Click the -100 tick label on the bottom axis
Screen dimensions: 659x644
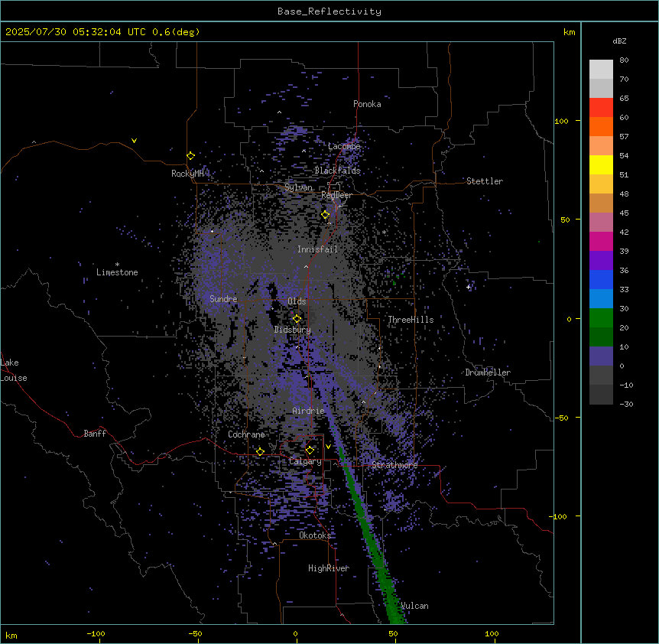click(96, 634)
